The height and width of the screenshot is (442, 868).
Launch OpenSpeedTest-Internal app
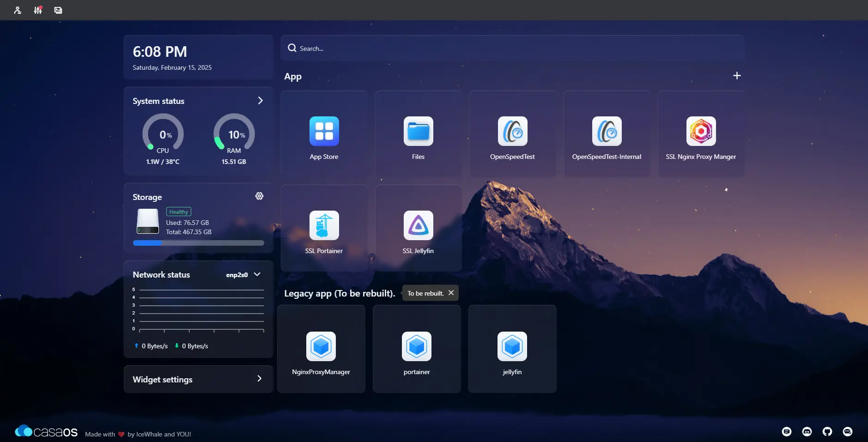click(607, 131)
